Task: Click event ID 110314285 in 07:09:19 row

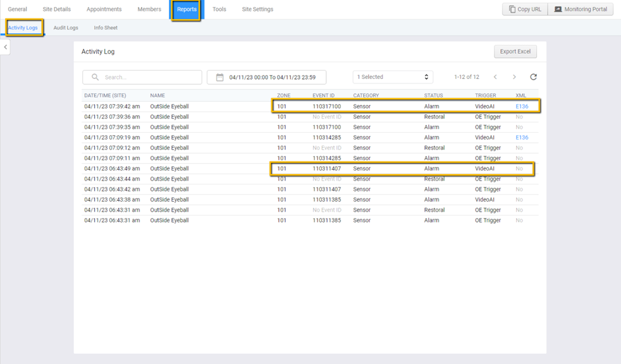Action: tap(327, 137)
